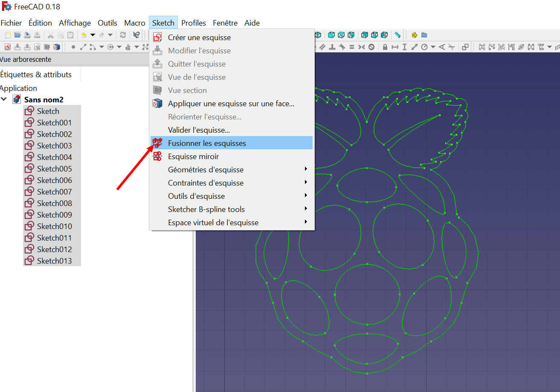The height and width of the screenshot is (392, 560).
Task: Click the measure distance ruler icon
Action: [398, 35]
